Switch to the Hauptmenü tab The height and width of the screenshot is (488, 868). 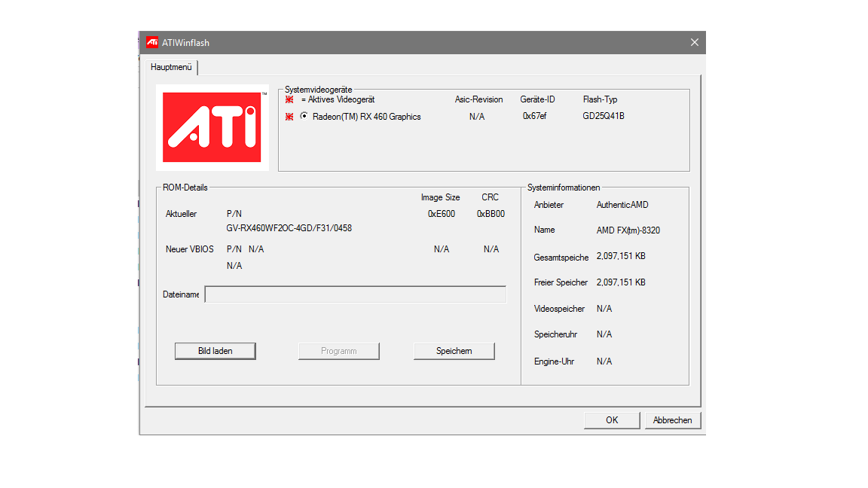tap(171, 67)
